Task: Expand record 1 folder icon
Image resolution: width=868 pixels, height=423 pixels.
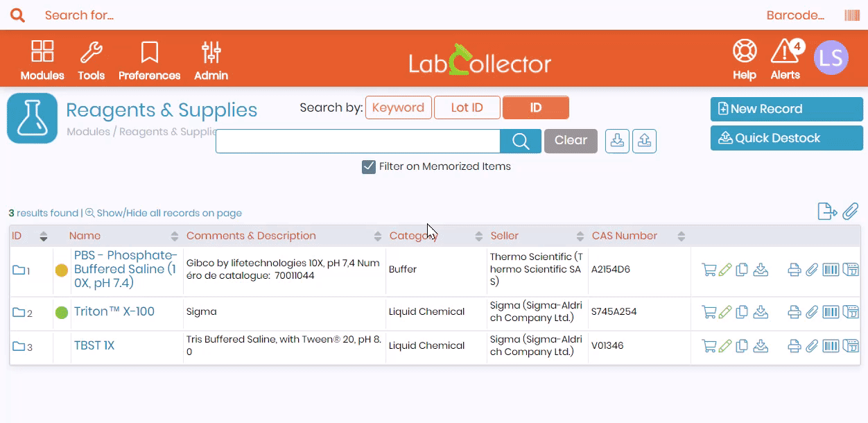Action: 19,270
